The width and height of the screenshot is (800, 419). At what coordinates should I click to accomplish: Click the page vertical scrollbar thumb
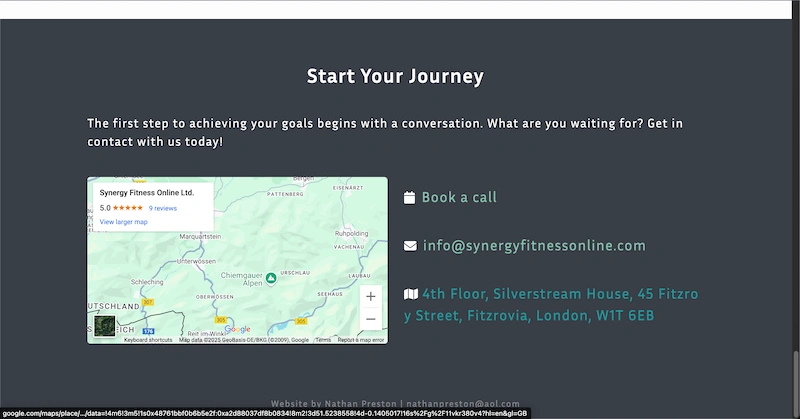pos(796,384)
